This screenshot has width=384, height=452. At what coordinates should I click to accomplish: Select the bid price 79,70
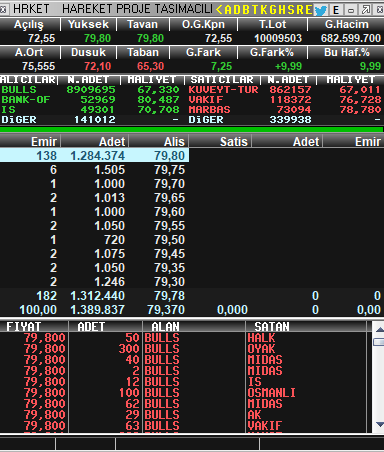169,184
